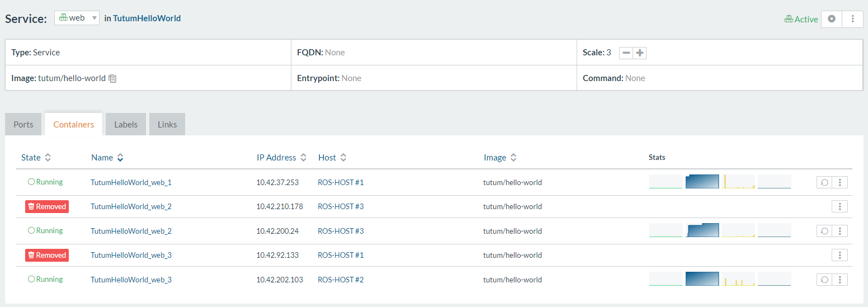Go to the TutumHelloWorld stack link

pos(147,18)
